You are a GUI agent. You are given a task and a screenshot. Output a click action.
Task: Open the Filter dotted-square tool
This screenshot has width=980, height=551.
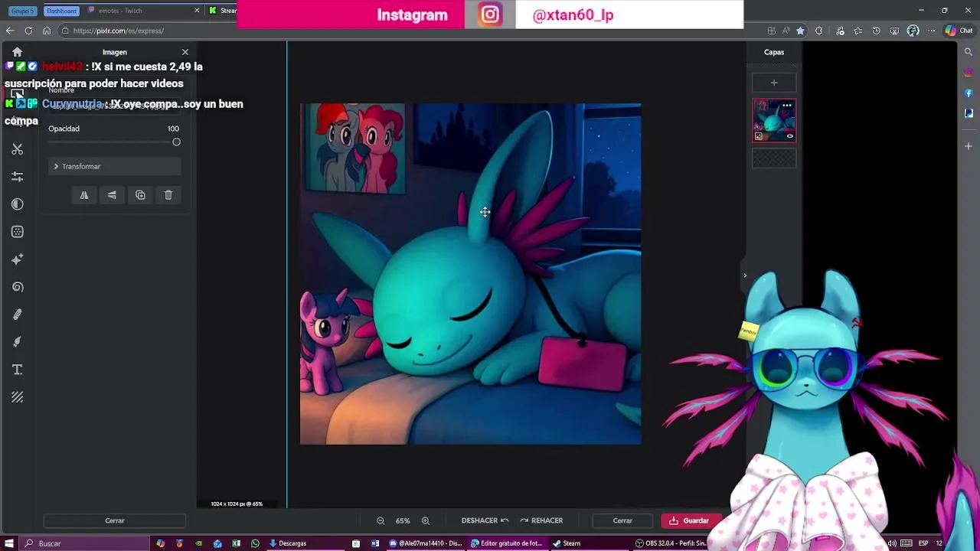coord(17,232)
